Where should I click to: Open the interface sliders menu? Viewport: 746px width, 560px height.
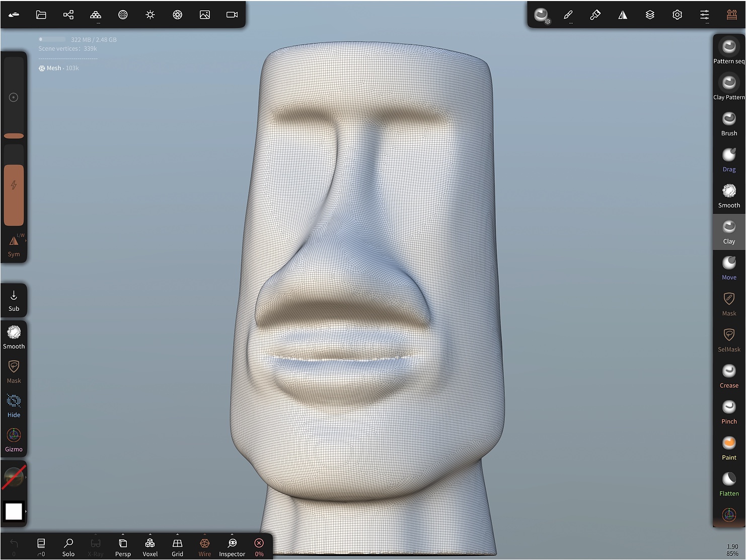click(x=705, y=15)
